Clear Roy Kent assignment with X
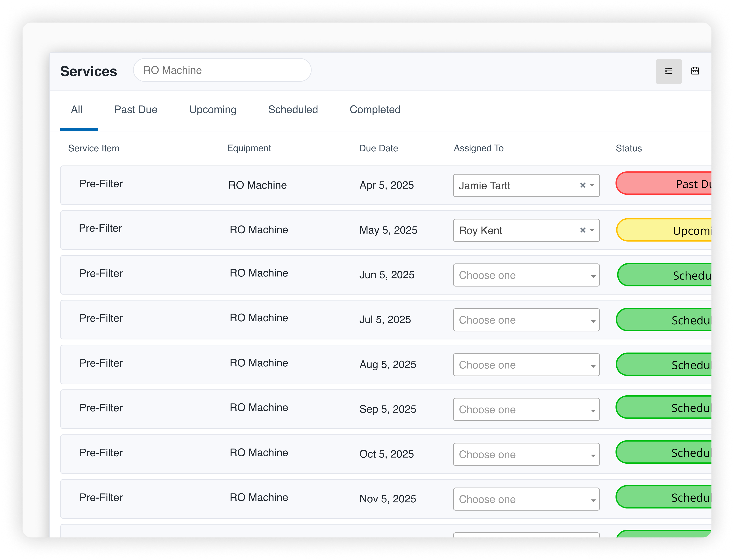Image resolution: width=734 pixels, height=560 pixels. pyautogui.click(x=583, y=230)
